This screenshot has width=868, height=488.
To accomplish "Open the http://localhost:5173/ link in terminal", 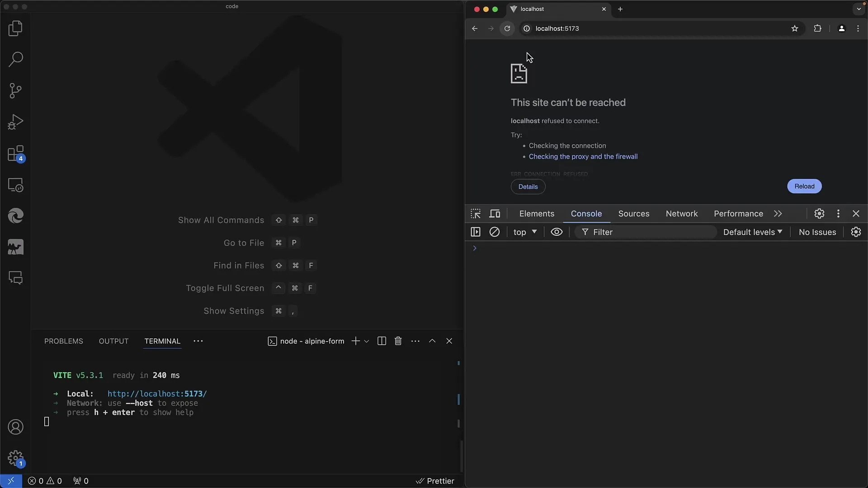I will coord(157,394).
